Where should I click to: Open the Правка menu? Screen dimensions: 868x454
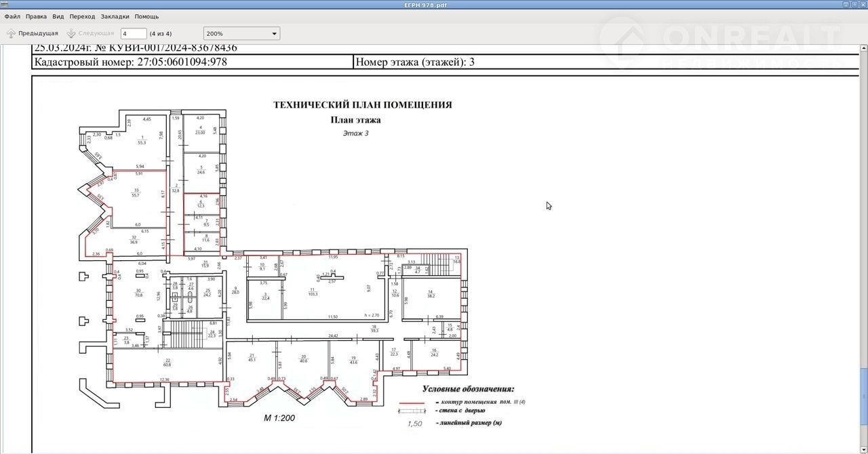36,16
